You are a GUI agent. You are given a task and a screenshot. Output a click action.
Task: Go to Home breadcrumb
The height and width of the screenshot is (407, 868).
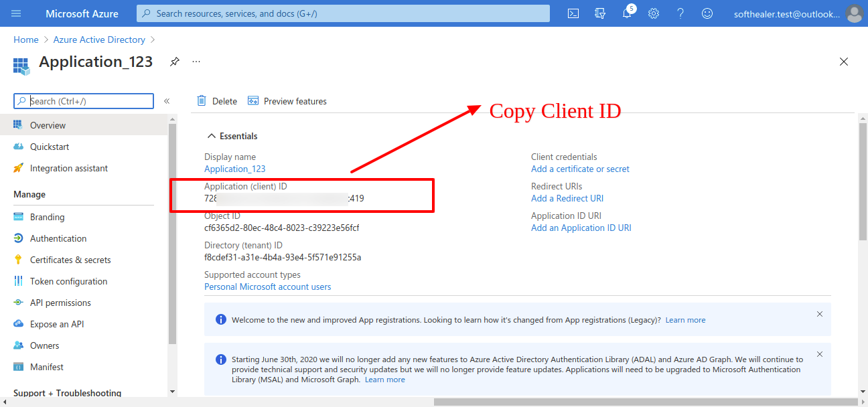coord(26,40)
